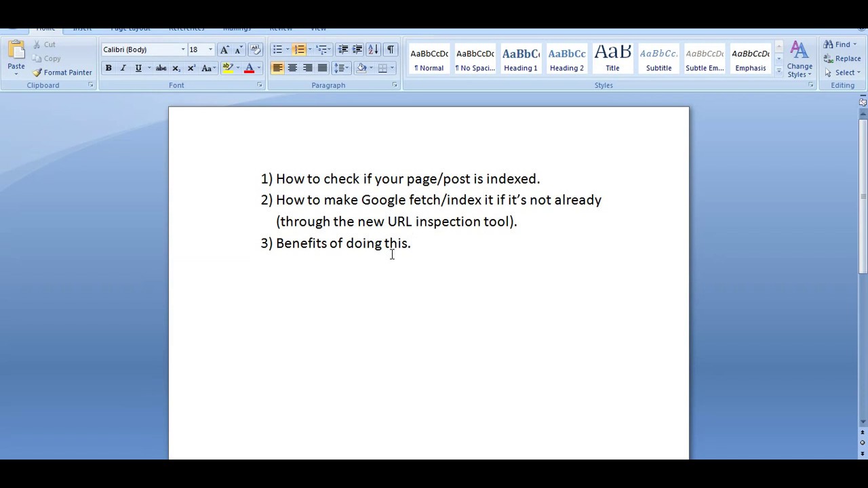Open the Calibri font name dropdown

[183, 49]
